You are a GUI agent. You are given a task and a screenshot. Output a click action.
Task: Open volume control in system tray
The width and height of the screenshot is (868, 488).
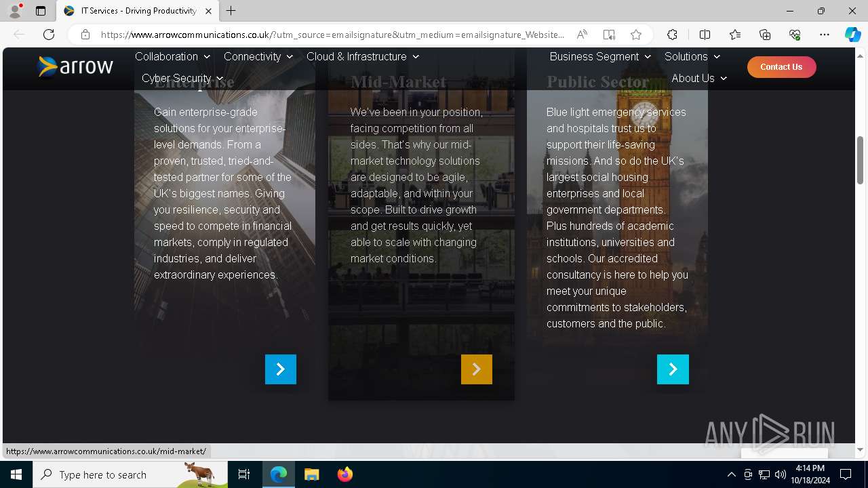[780, 474]
